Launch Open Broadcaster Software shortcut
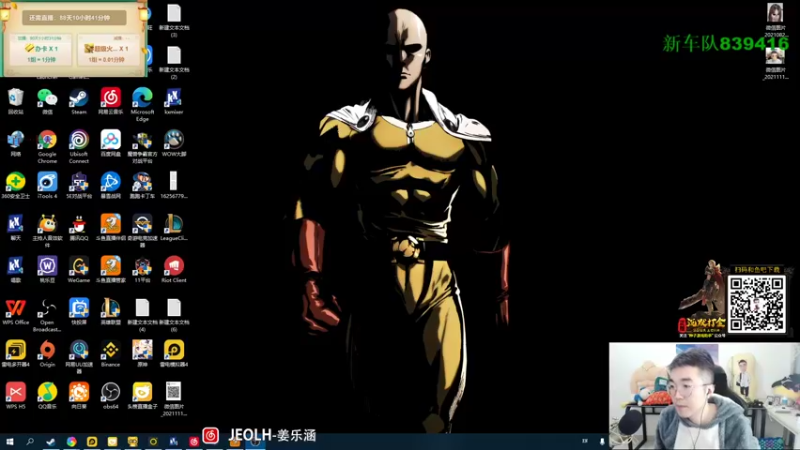The image size is (800, 450). click(x=47, y=315)
